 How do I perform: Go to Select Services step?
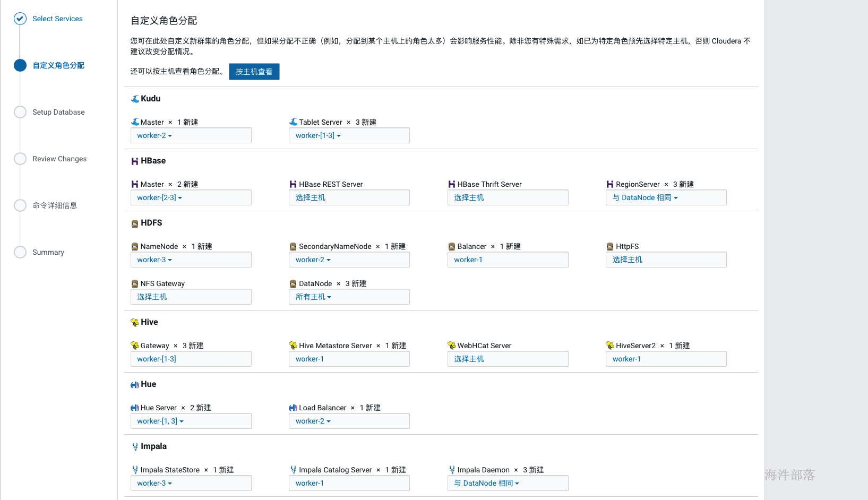(x=57, y=19)
